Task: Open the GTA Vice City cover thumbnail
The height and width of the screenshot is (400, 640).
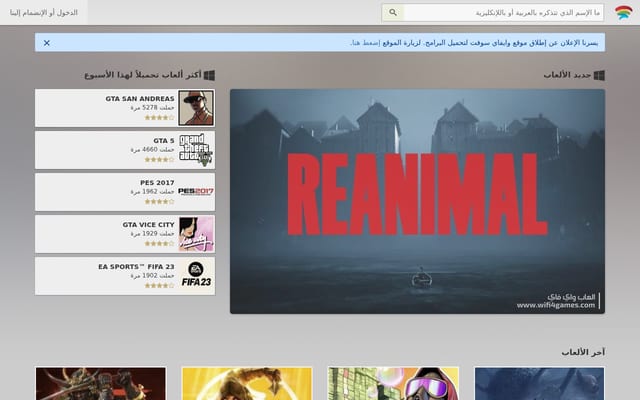Action: (196, 234)
